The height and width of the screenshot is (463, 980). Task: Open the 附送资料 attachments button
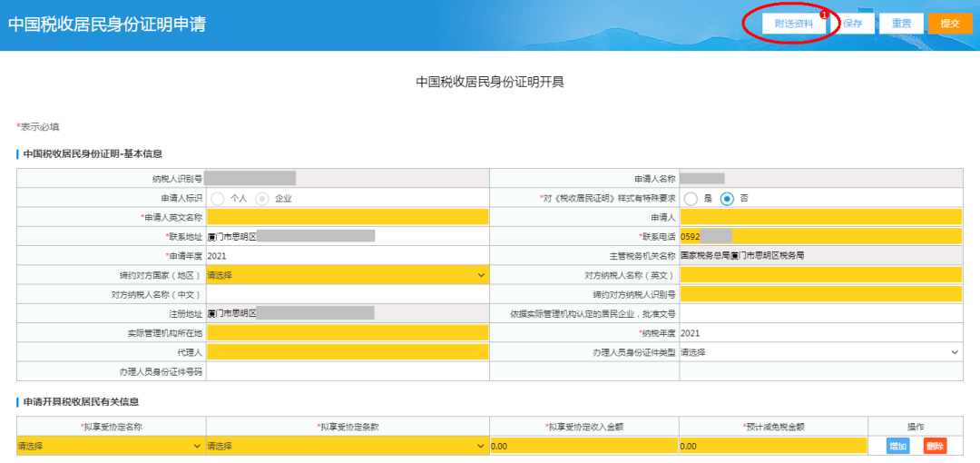794,24
